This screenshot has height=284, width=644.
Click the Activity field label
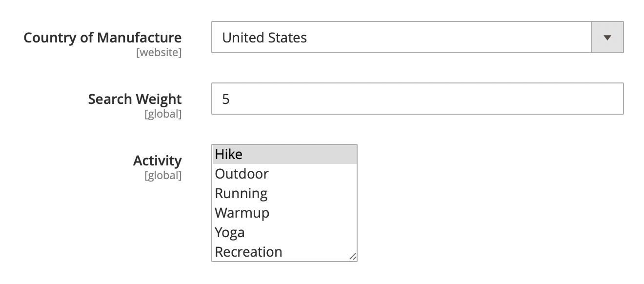tap(157, 161)
